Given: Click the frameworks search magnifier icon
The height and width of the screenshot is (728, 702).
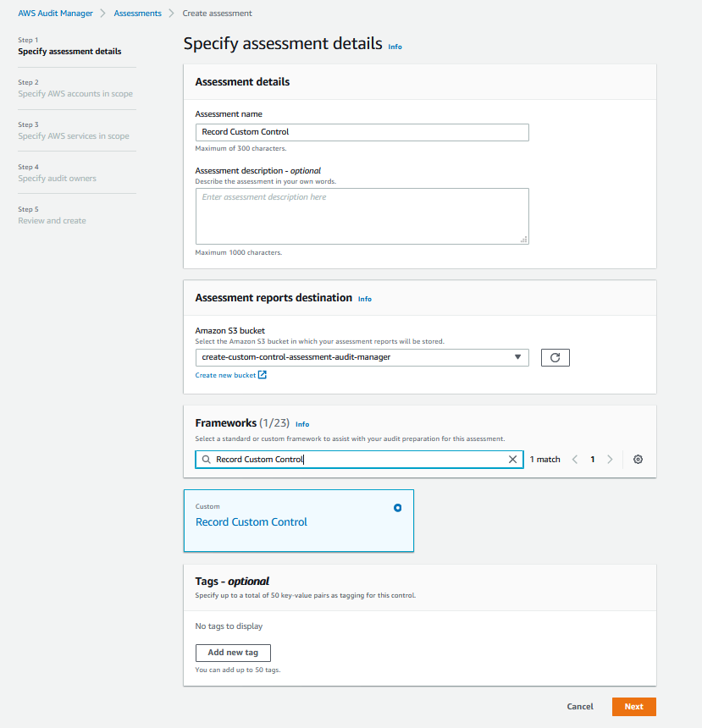Looking at the screenshot, I should pos(207,459).
